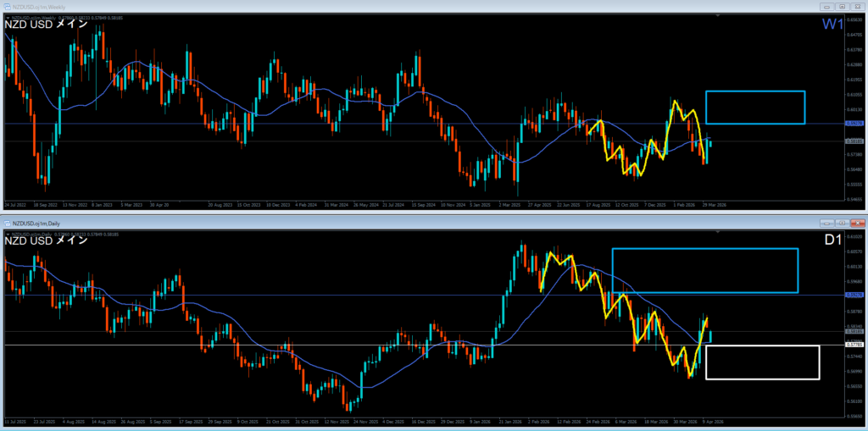The width and height of the screenshot is (868, 431).
Task: Restore down the Weekly chart window
Action: [x=842, y=7]
